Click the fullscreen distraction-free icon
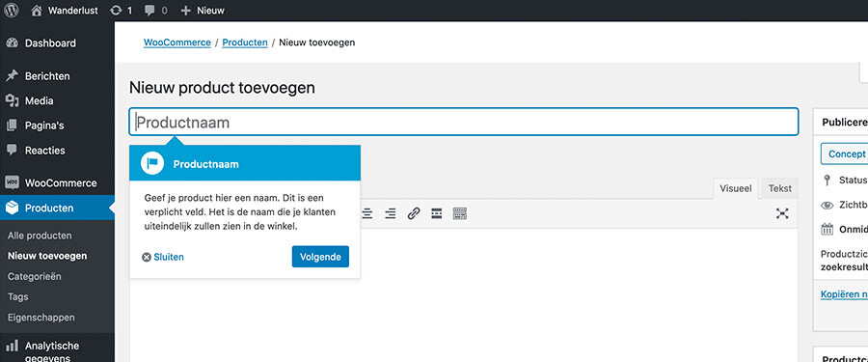The width and height of the screenshot is (868, 362). [782, 213]
